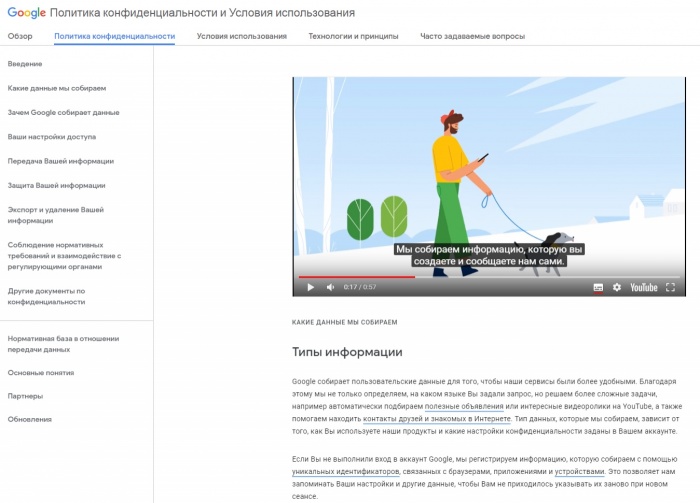
Task: Open Обновления link
Action: coord(29,419)
